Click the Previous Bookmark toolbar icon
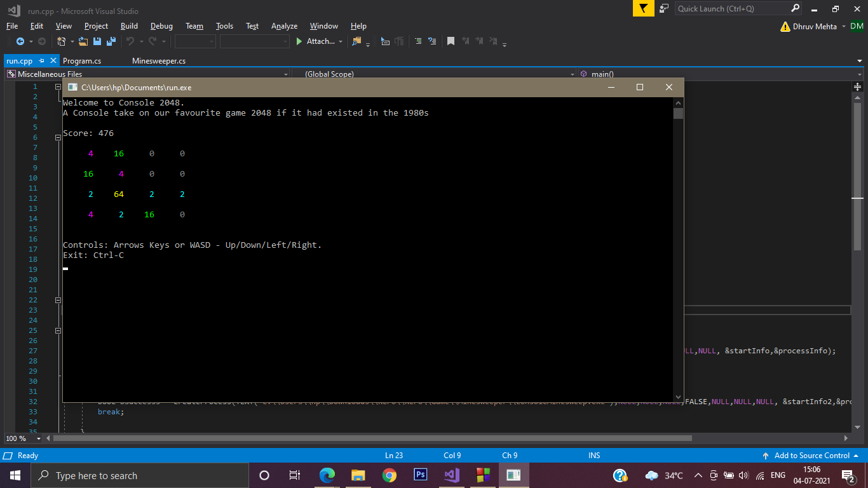Image resolution: width=868 pixels, height=488 pixels. tap(466, 41)
